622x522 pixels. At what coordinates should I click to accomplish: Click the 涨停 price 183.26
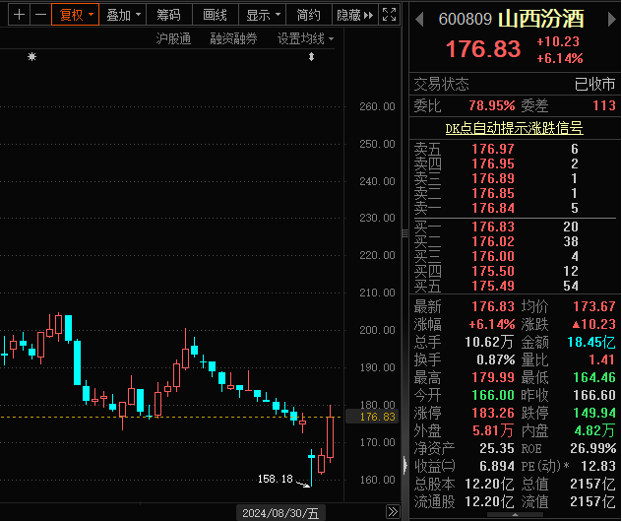[493, 413]
